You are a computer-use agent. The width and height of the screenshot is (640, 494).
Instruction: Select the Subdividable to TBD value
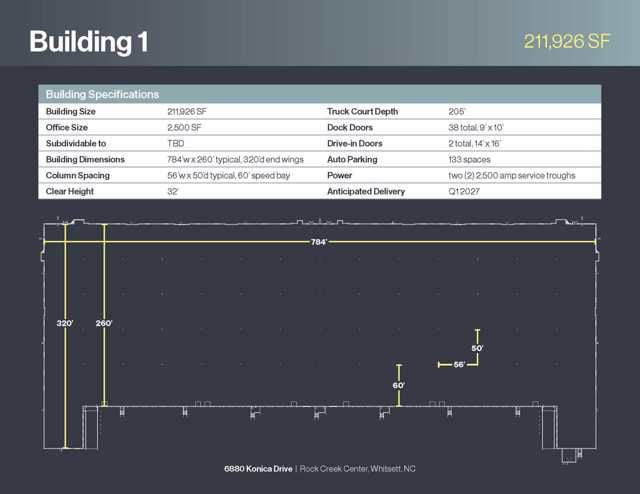(x=176, y=143)
